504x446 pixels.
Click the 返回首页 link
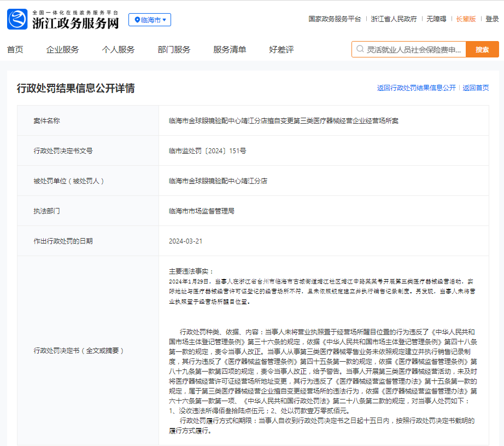pos(476,88)
